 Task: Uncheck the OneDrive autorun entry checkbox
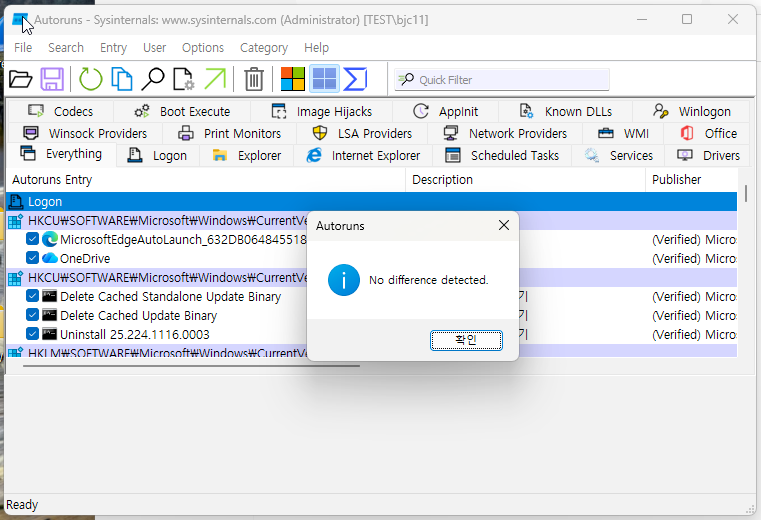point(33,258)
